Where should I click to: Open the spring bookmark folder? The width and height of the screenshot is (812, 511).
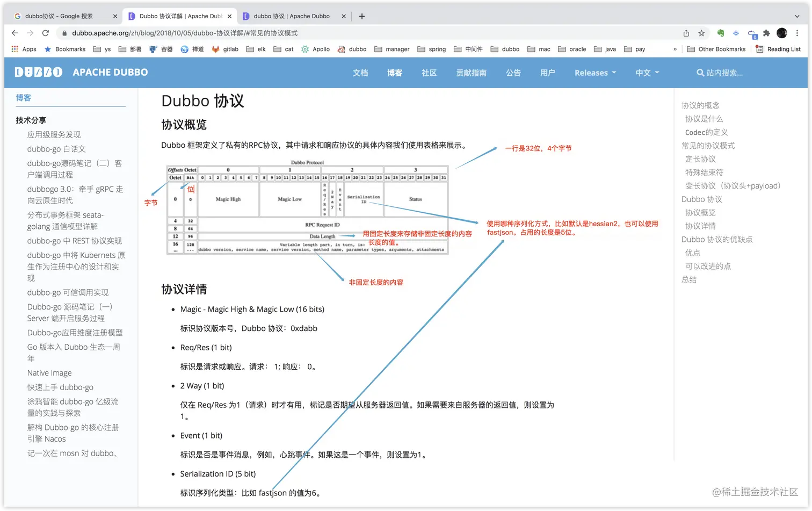click(x=432, y=49)
